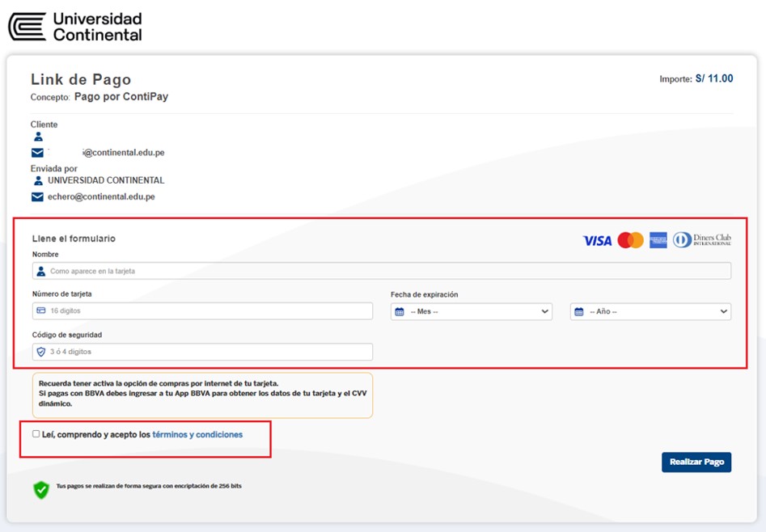
Task: Click the Número de tarjeta field
Action: click(x=202, y=310)
